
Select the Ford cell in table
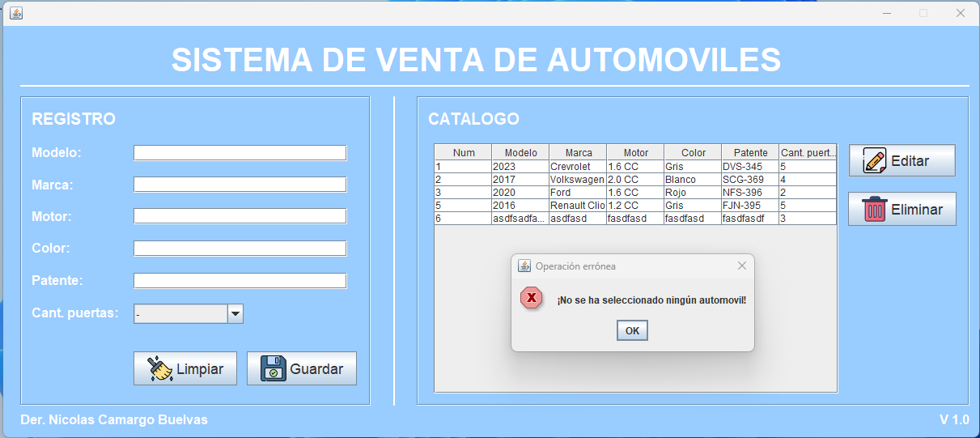[x=579, y=193]
